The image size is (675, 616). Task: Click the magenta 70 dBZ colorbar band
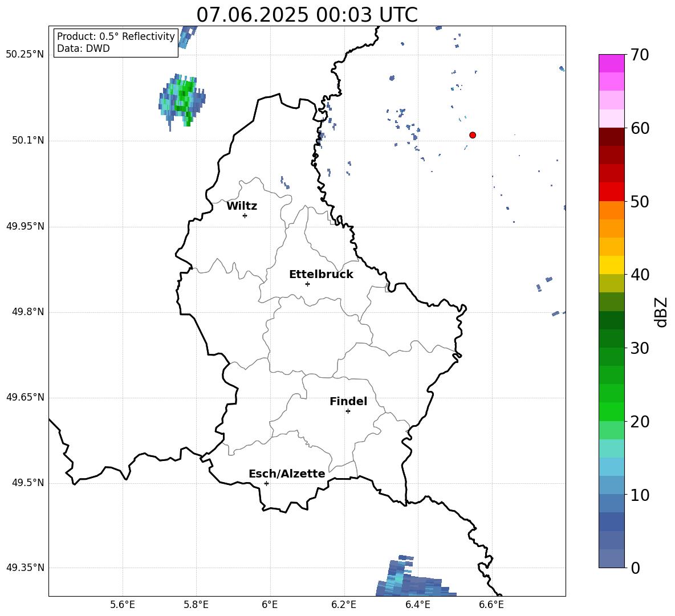pyautogui.click(x=611, y=63)
